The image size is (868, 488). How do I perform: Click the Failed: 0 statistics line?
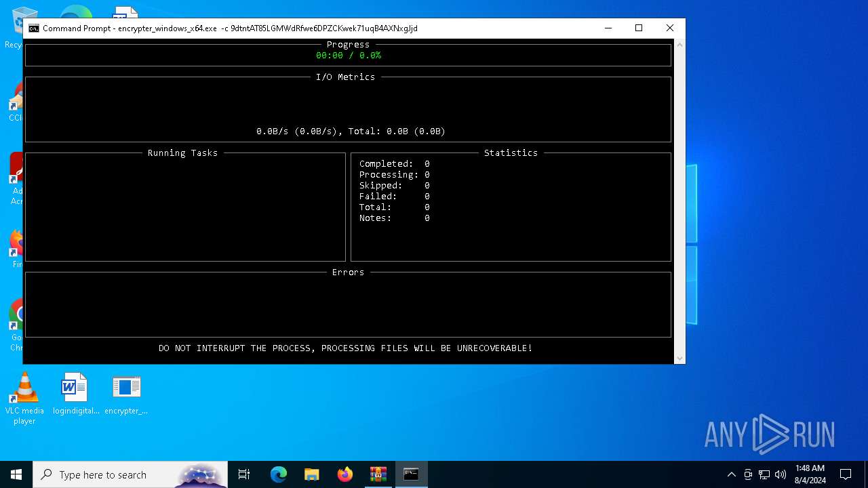click(395, 197)
